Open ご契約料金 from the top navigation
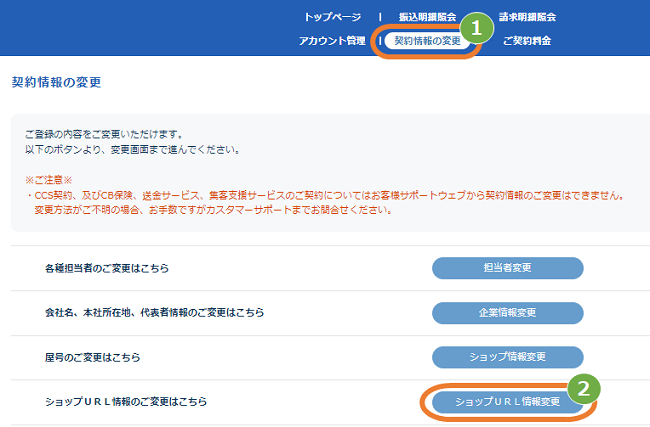650x427 pixels. click(x=526, y=41)
